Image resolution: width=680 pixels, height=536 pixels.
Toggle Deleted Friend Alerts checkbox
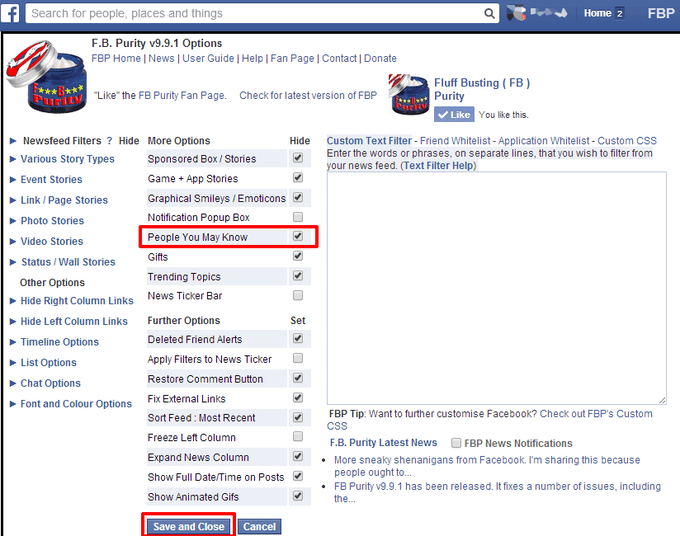298,338
